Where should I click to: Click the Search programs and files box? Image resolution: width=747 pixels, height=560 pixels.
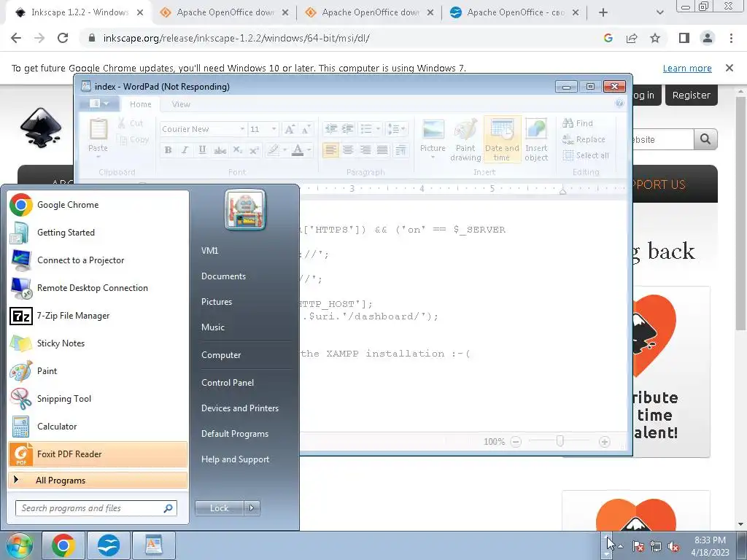96,508
